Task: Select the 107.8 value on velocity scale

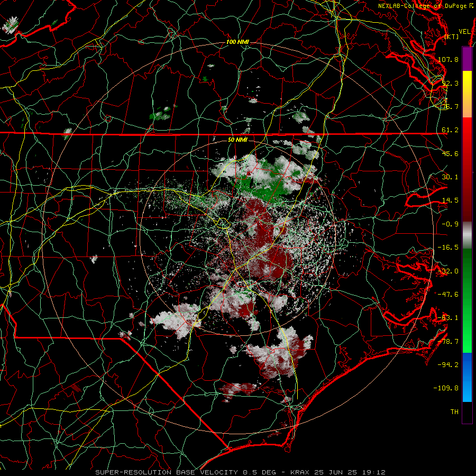Action: 448,59
